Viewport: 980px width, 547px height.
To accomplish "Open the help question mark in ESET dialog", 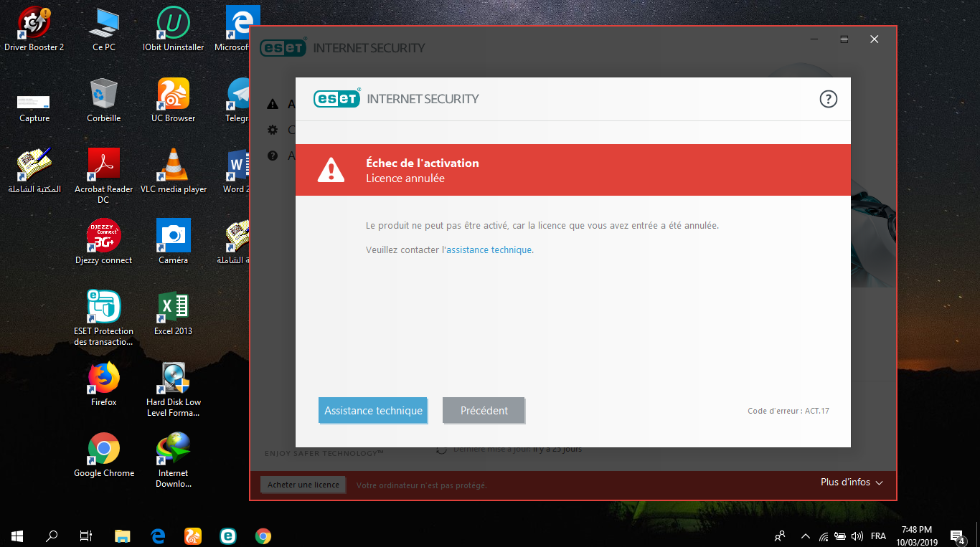I will point(828,99).
